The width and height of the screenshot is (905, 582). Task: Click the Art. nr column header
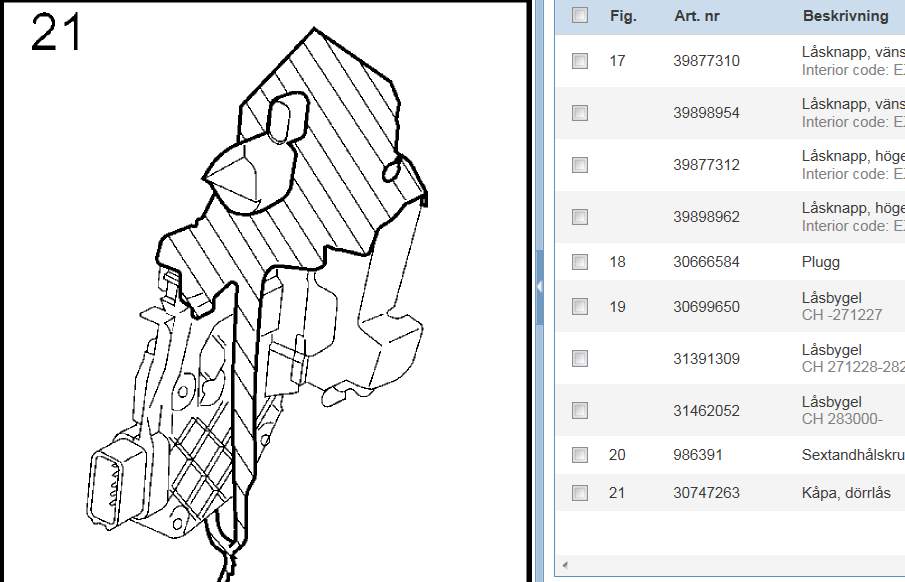pyautogui.click(x=696, y=16)
